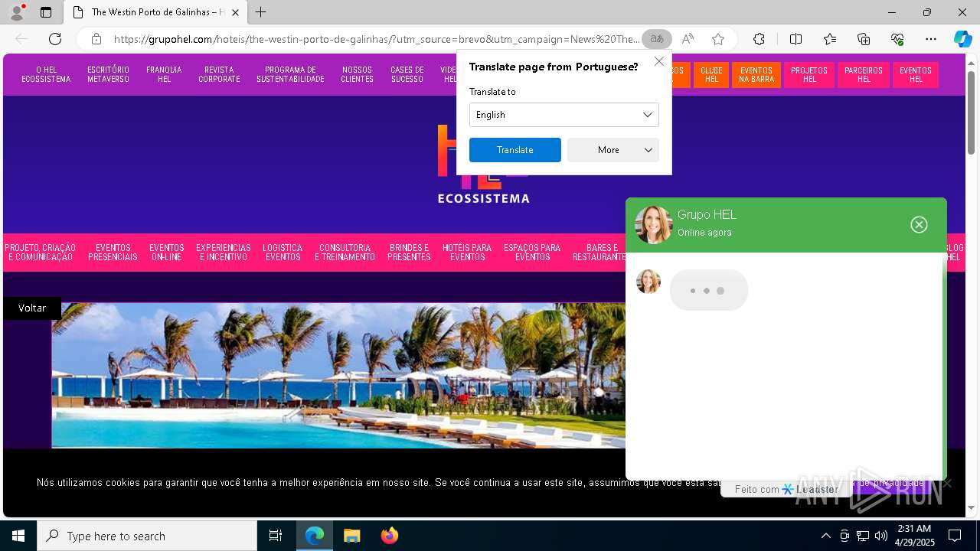980x551 pixels.
Task: Click the translate icon in address bar
Action: coord(656,39)
